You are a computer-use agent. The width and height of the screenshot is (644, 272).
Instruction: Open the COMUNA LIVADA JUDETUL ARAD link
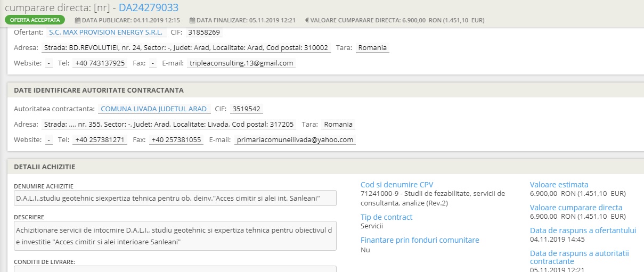point(153,109)
